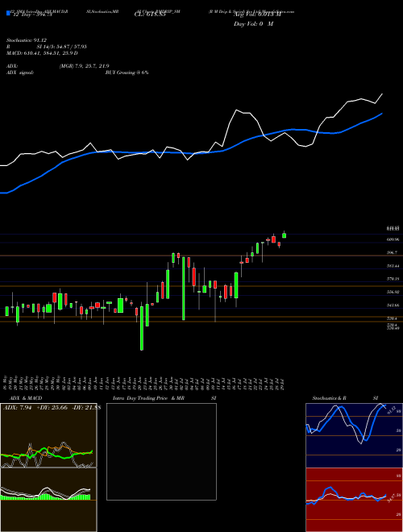
Task: Click the 570.18 price axis label
Action: pos(393,279)
